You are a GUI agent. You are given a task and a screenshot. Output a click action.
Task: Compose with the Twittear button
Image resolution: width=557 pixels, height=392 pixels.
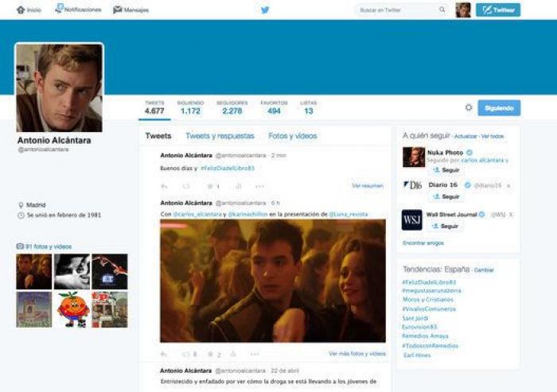(498, 10)
